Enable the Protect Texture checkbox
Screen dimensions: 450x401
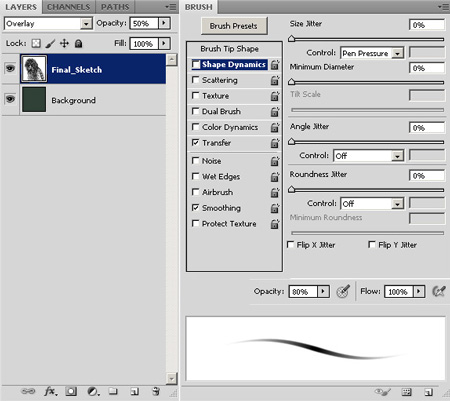click(x=196, y=223)
